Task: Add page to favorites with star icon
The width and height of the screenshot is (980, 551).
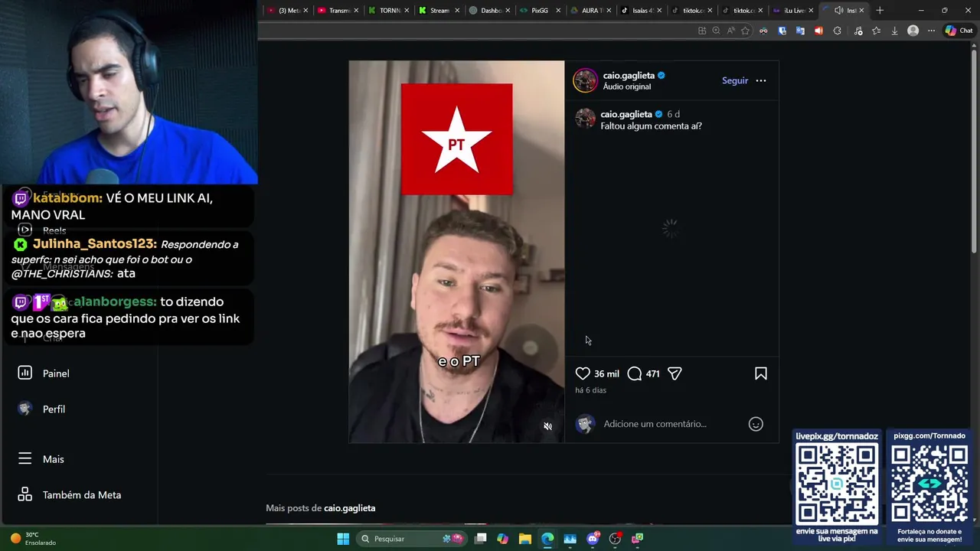Action: pos(746,31)
